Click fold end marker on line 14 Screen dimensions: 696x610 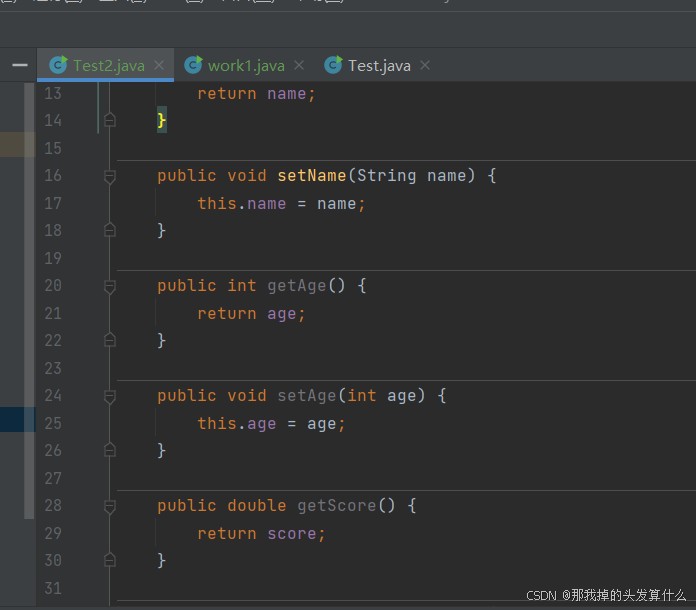tap(110, 119)
